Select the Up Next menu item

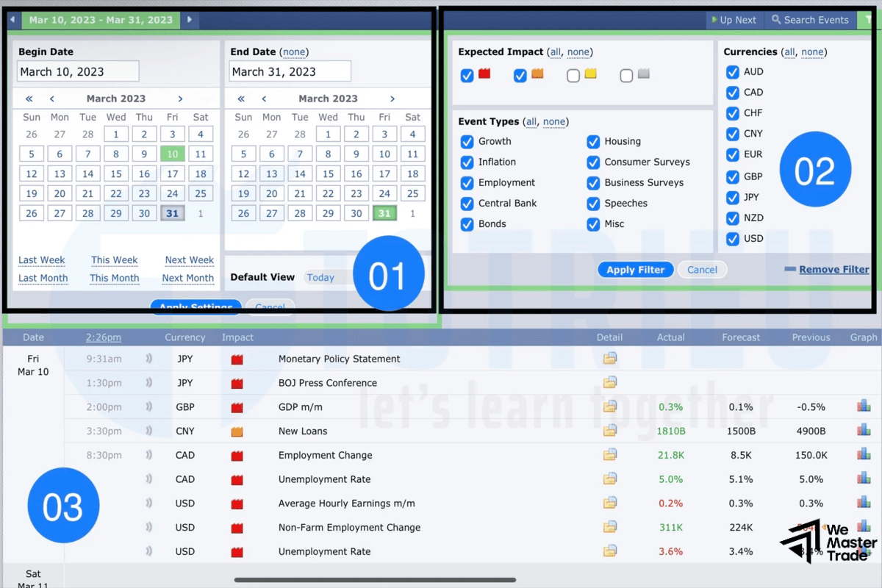pos(734,20)
